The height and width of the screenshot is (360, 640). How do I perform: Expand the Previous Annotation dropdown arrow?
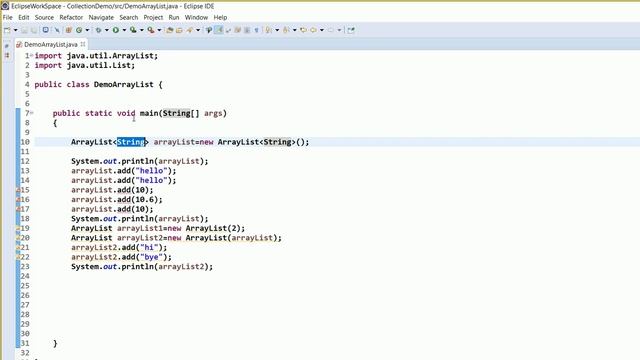point(295,30)
